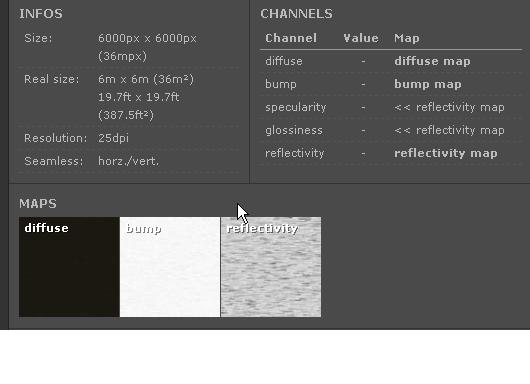Click the 'diffuse map' link in Channels
Viewport: 530px width, 384px height.
[x=432, y=61]
